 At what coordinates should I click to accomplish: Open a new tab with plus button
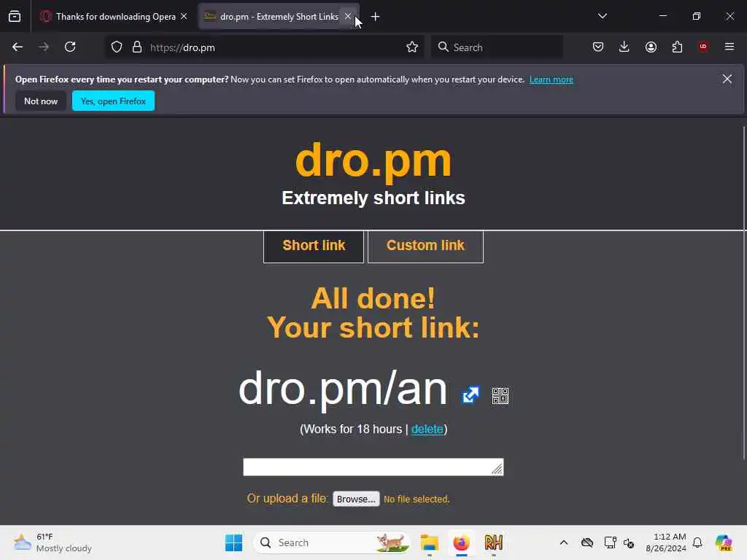[x=376, y=17]
